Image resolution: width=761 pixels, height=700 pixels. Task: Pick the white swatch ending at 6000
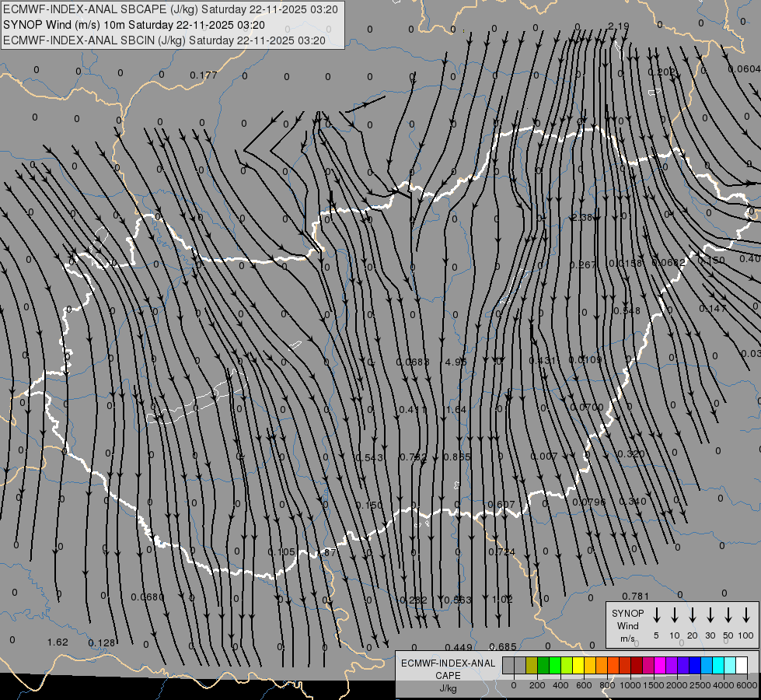(741, 665)
